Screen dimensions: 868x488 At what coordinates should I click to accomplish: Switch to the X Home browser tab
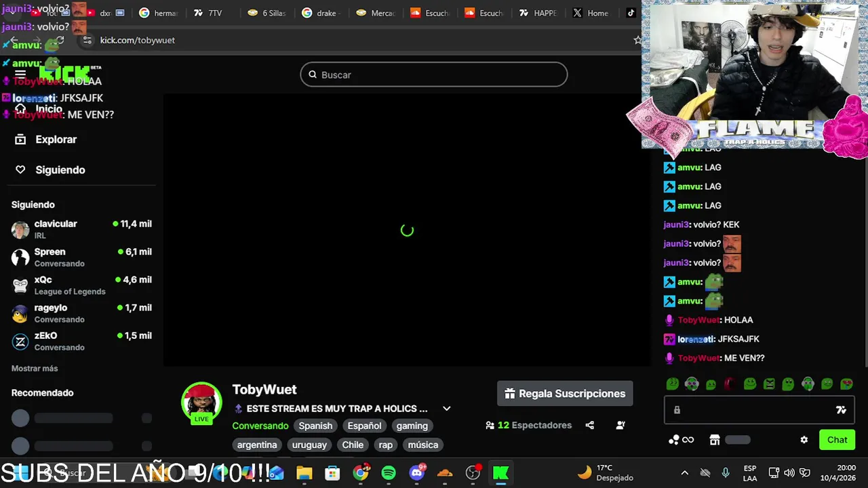(x=591, y=13)
